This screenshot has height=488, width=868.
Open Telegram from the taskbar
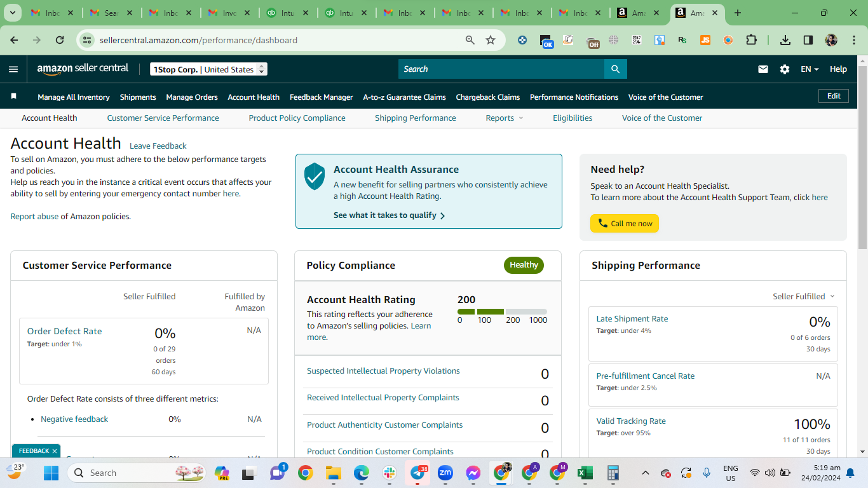[418, 473]
